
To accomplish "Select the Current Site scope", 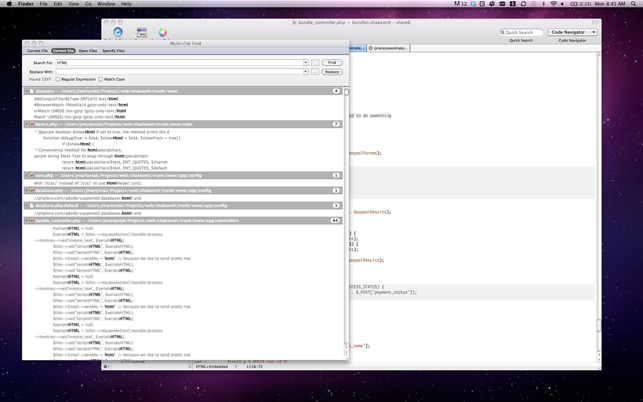I will pyautogui.click(x=63, y=51).
